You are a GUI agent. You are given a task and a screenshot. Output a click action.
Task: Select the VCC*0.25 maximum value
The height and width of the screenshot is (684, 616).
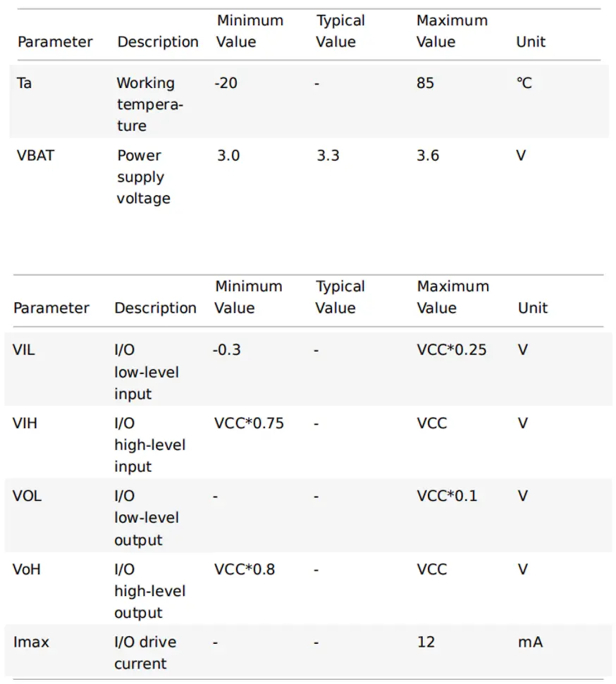[452, 350]
